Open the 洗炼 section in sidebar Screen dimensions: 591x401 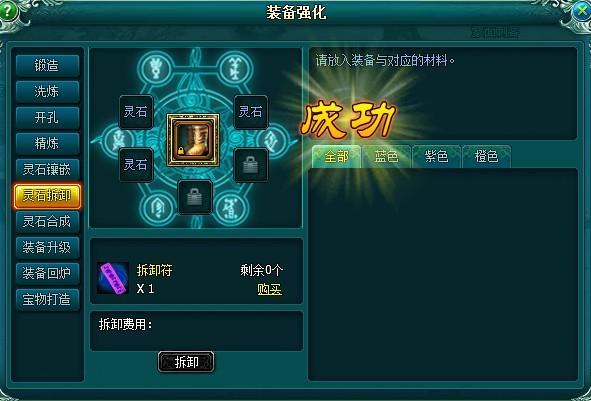pyautogui.click(x=47, y=92)
